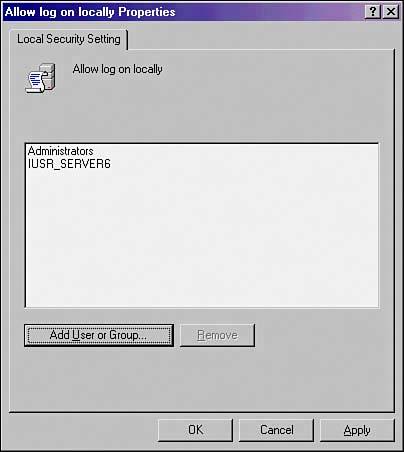Click empty gray area beside the OK button

82,431
